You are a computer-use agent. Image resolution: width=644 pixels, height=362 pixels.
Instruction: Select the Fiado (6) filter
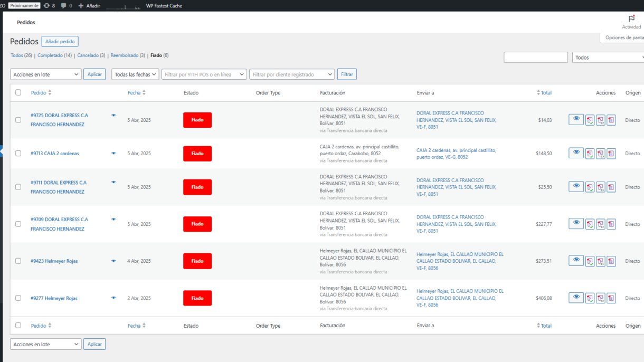pyautogui.click(x=159, y=55)
